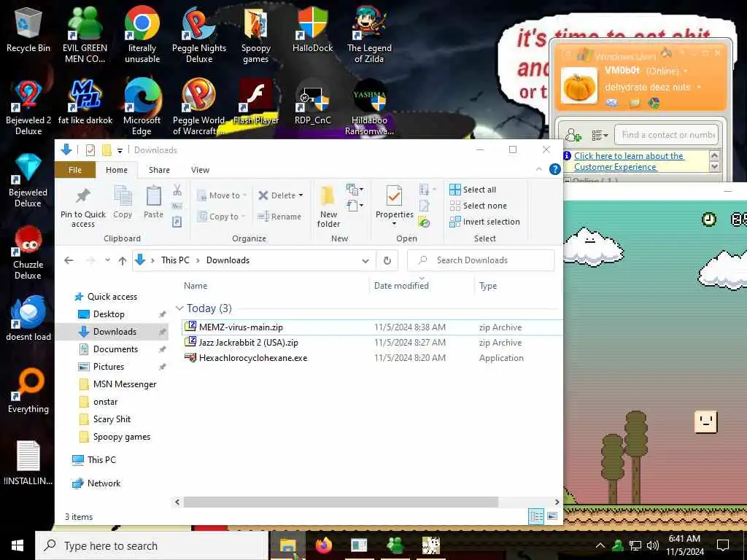Open RDP_CnC desktop shortcut
The image size is (747, 560).
click(312, 103)
